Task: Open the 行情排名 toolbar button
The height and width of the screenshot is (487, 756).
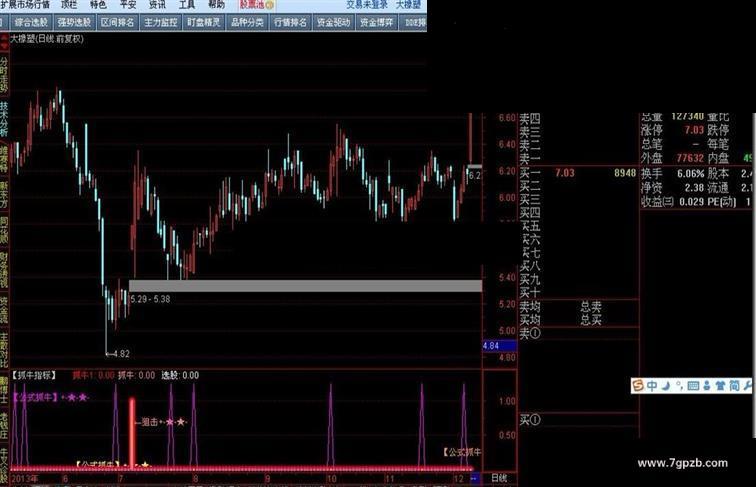Action: coord(290,23)
